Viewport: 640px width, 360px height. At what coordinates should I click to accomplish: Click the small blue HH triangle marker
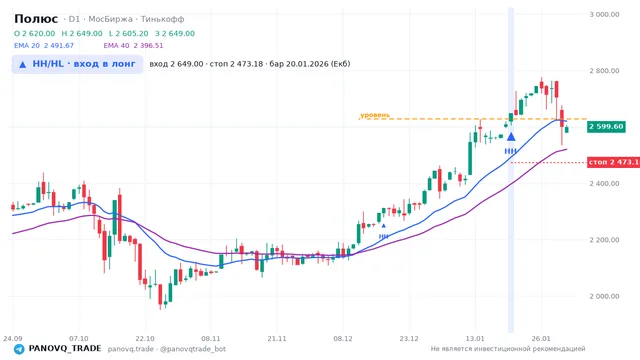[x=383, y=226]
